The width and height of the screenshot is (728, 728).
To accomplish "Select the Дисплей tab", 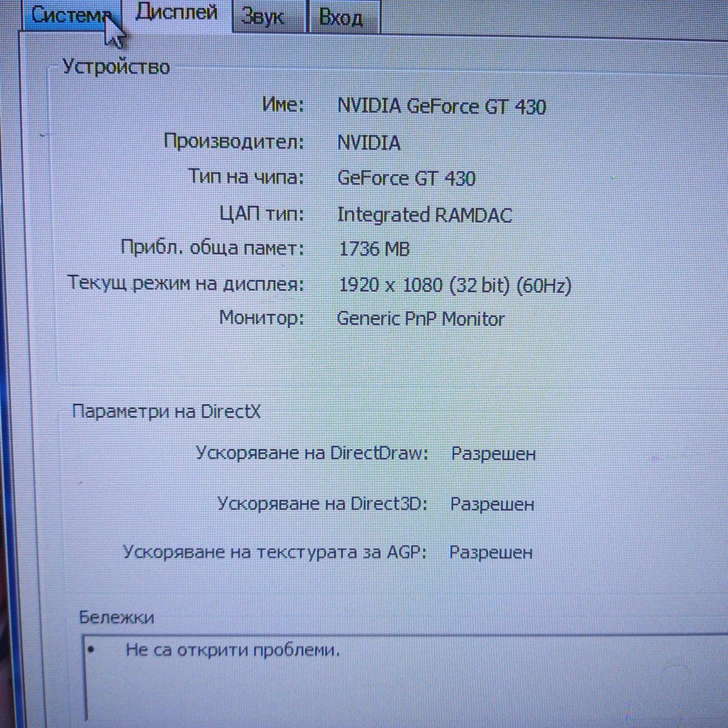I will (x=176, y=13).
